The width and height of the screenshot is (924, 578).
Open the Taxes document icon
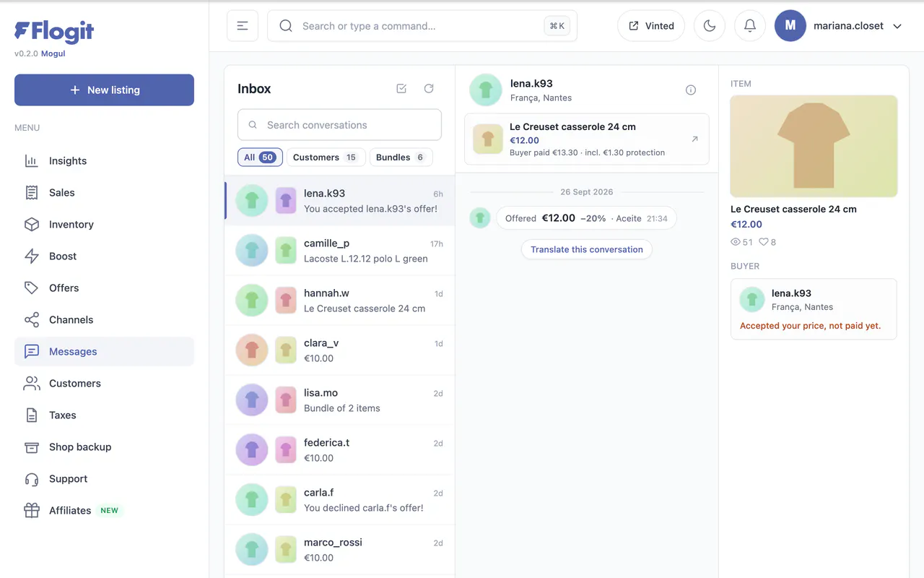[32, 415]
